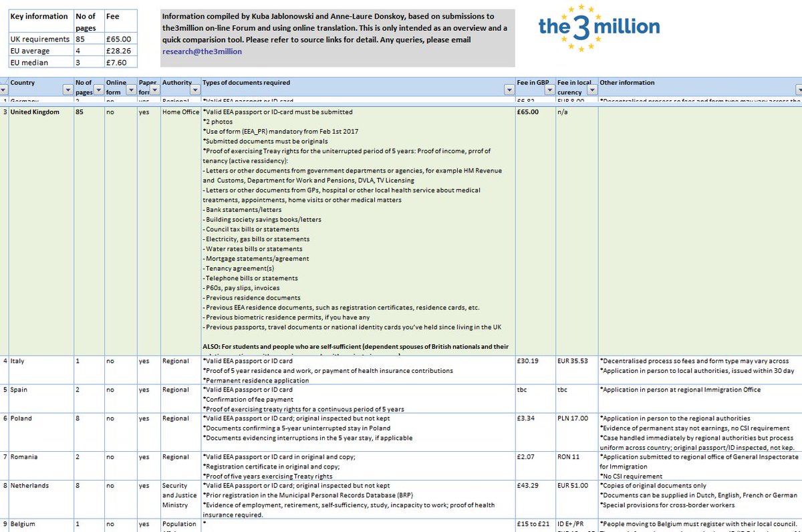The width and height of the screenshot is (802, 532).
Task: Select the "PLN 17.00" cell for Poland
Action: pos(573,420)
